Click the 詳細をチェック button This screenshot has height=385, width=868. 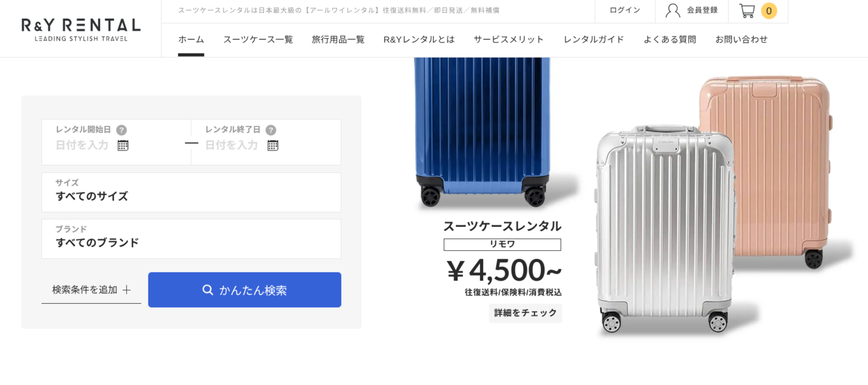coord(525,313)
